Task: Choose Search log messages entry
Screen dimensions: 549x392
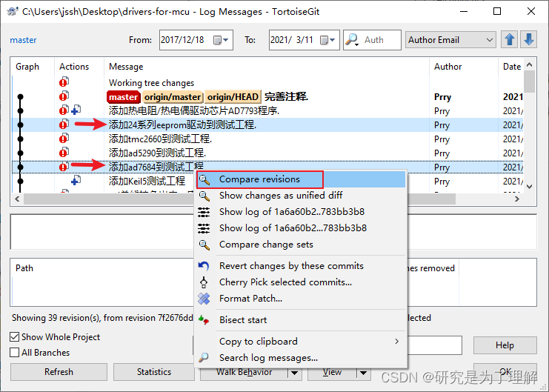Action: pos(300,358)
